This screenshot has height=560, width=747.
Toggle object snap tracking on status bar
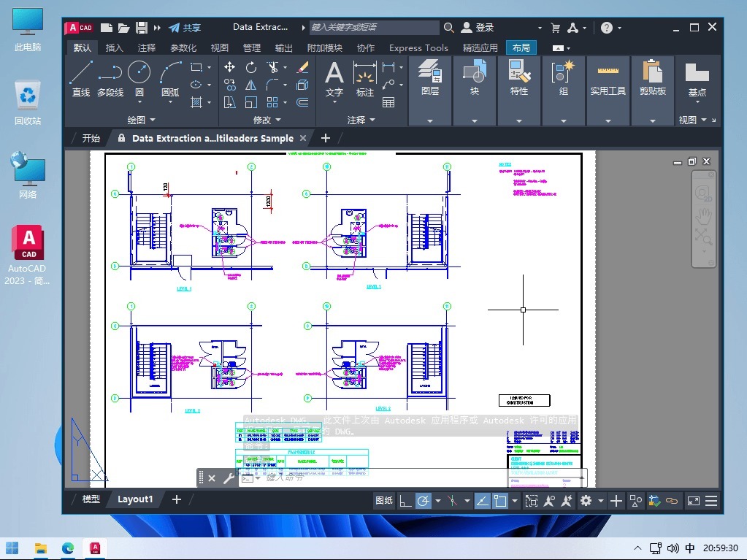(483, 501)
